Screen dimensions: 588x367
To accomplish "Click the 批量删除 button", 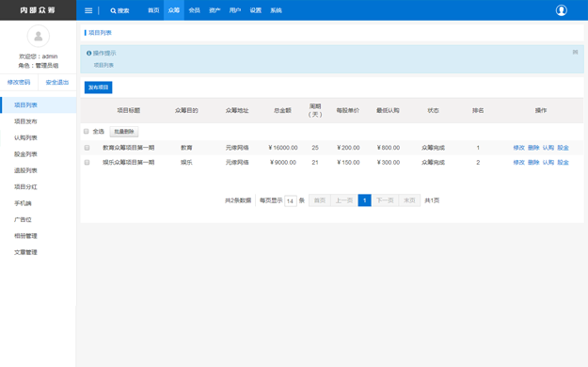I will pyautogui.click(x=124, y=132).
